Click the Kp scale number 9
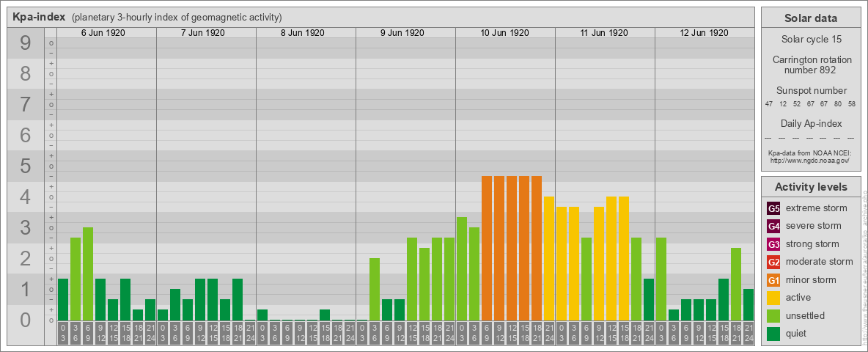Image resolution: width=868 pixels, height=352 pixels. click(26, 43)
